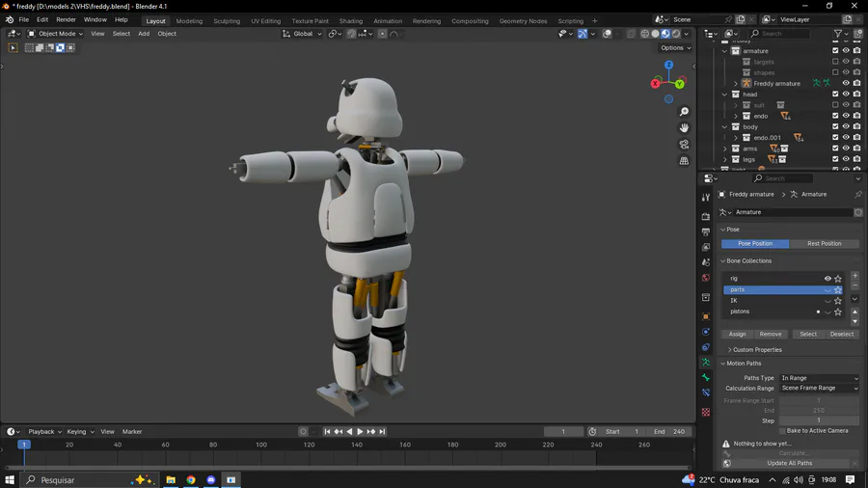The width and height of the screenshot is (868, 488).
Task: Hide the legs collection with eye icon
Action: click(846, 159)
